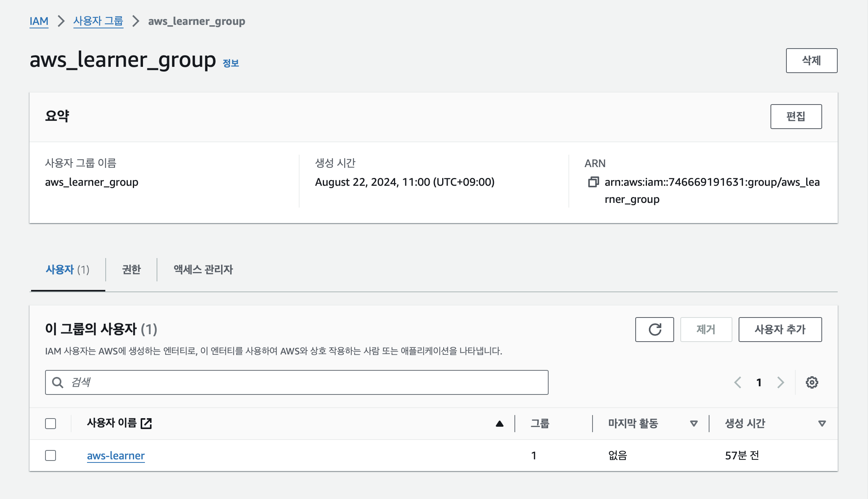Open the 사용자 그룹 breadcrumb link
The height and width of the screenshot is (499, 868).
tap(98, 21)
